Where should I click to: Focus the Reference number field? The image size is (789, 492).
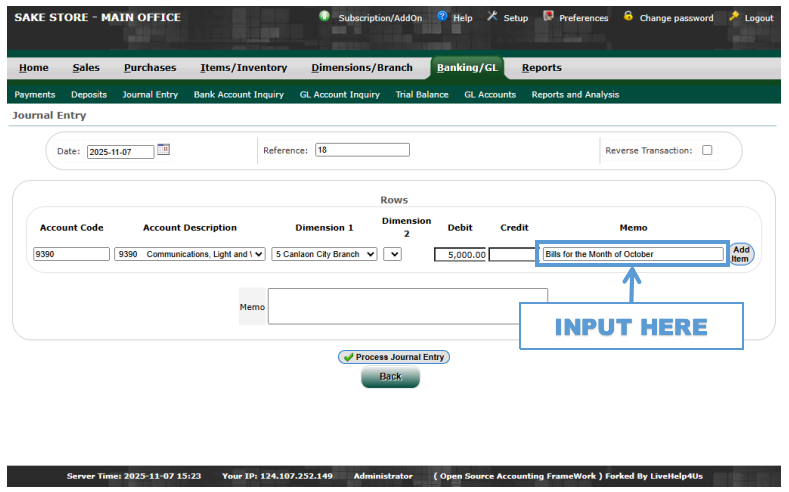point(362,151)
